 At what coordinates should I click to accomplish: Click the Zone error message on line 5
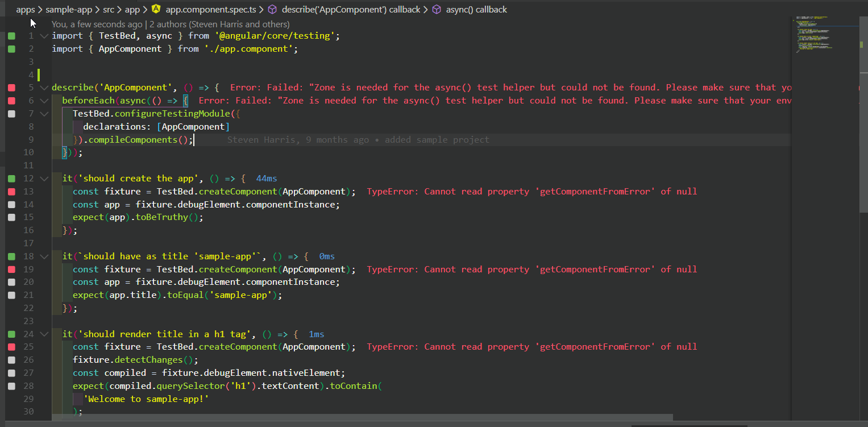(511, 88)
